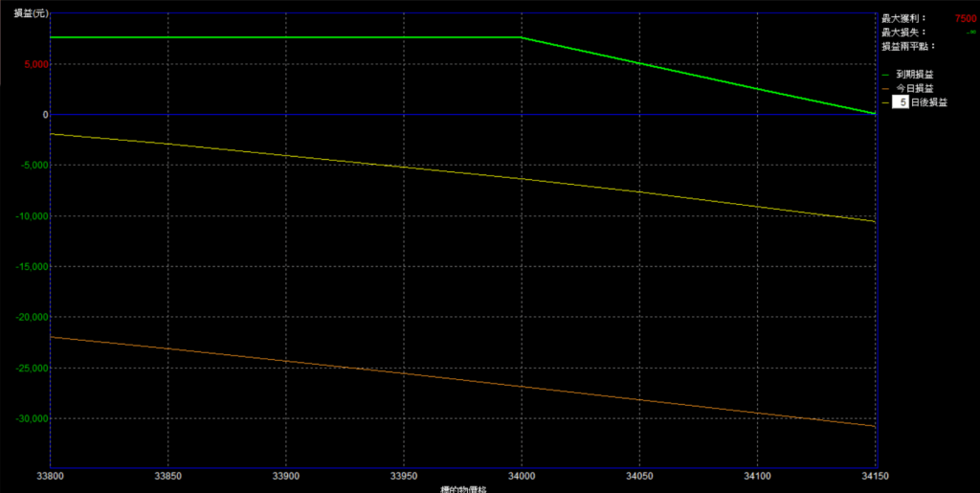The width and height of the screenshot is (980, 493).
Task: Click the green 到期損益 legend color line
Action: click(885, 75)
